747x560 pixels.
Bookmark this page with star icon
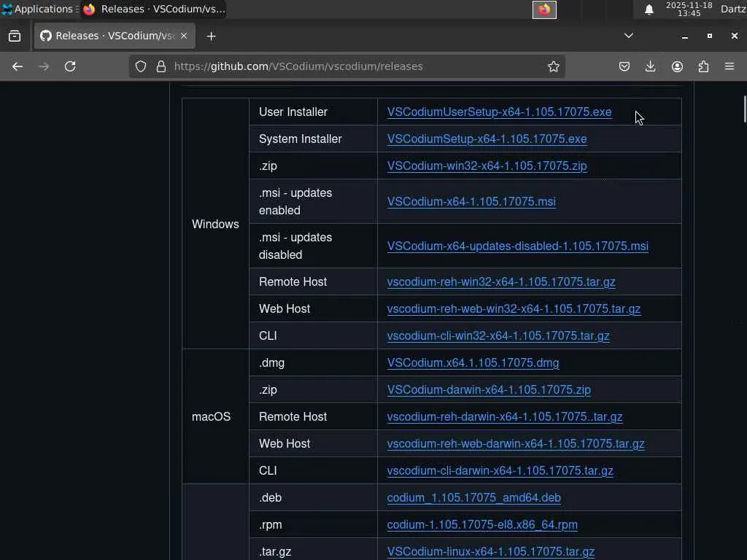(x=553, y=66)
